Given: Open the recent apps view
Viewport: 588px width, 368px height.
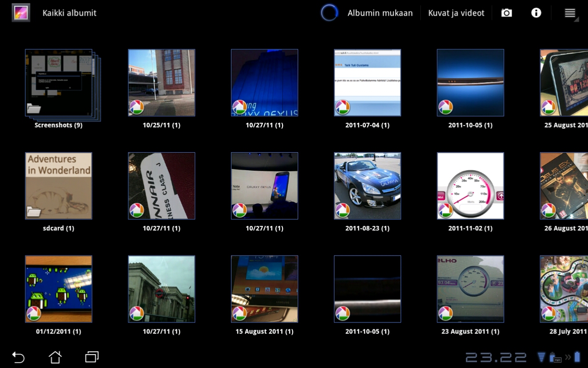Looking at the screenshot, I should [x=92, y=357].
